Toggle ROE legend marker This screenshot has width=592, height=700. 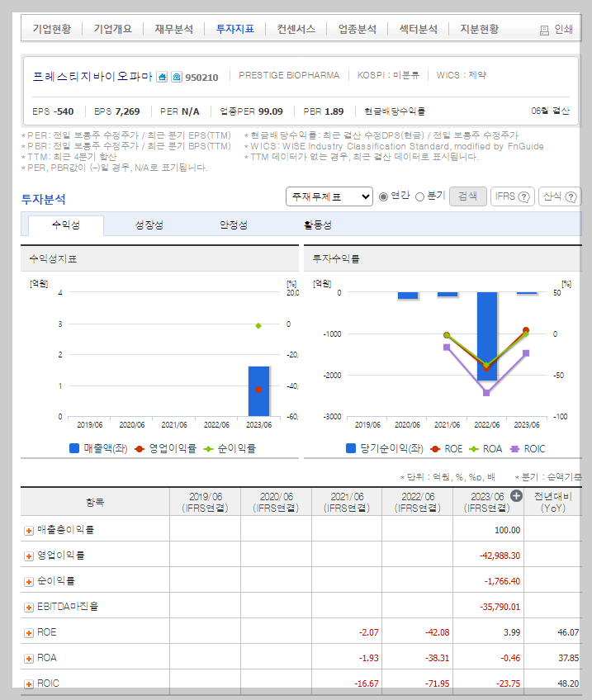(x=435, y=449)
